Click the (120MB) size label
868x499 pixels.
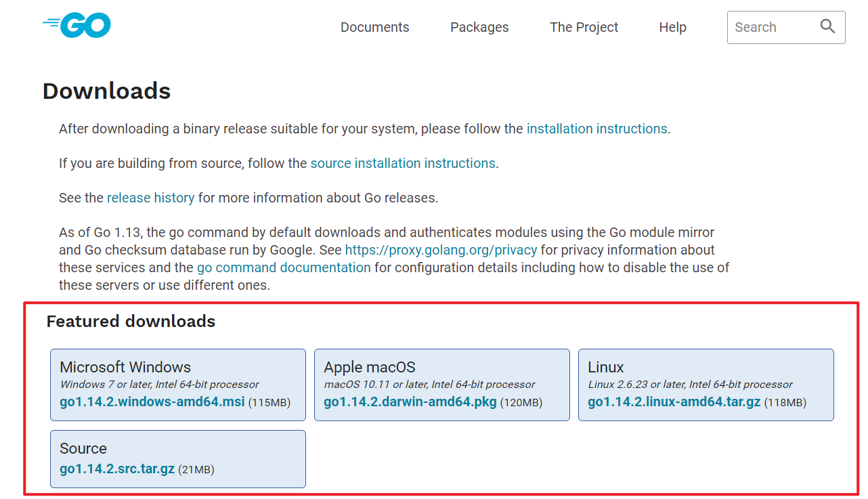point(521,403)
